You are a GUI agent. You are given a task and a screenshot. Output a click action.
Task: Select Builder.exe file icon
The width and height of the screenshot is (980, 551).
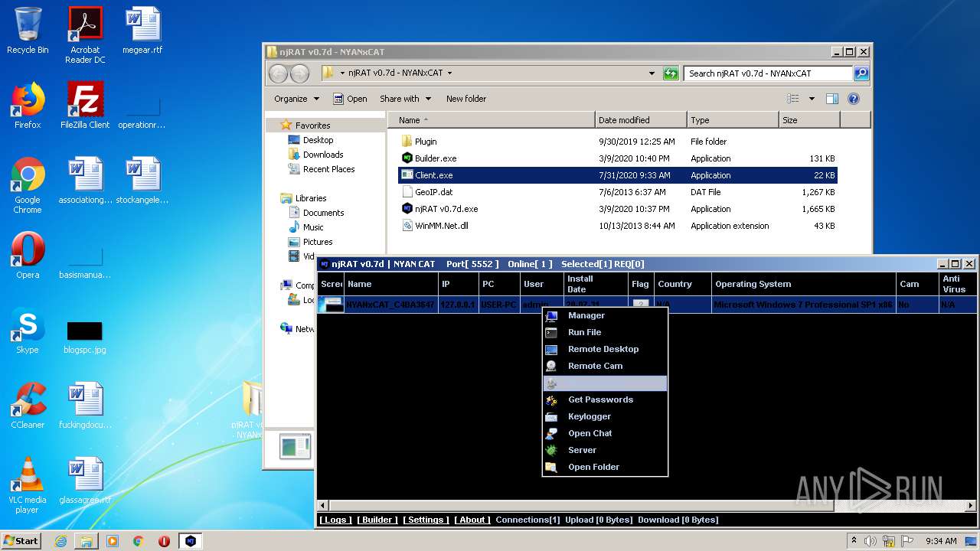click(x=407, y=158)
